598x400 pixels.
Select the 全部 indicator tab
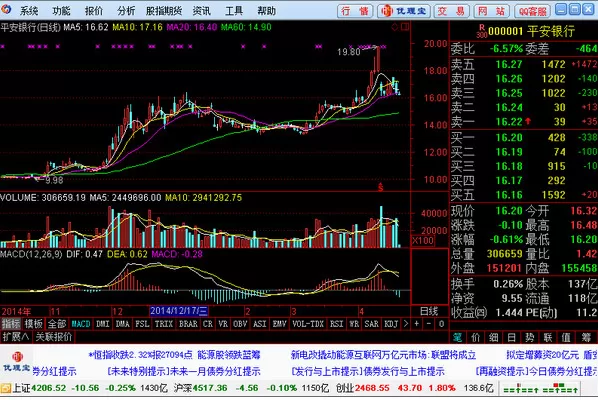57,324
